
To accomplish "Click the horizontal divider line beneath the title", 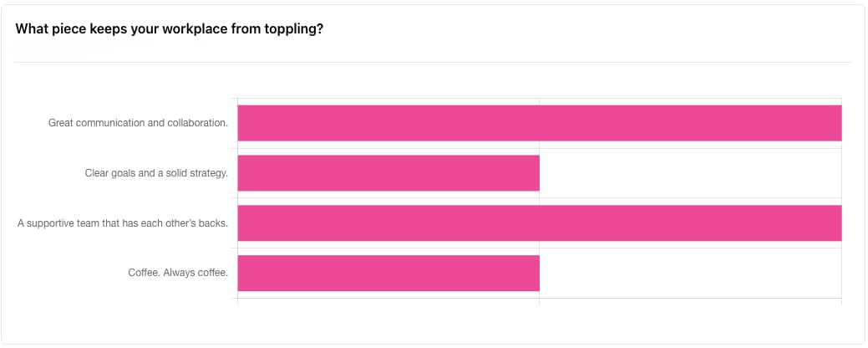I will click(432, 63).
